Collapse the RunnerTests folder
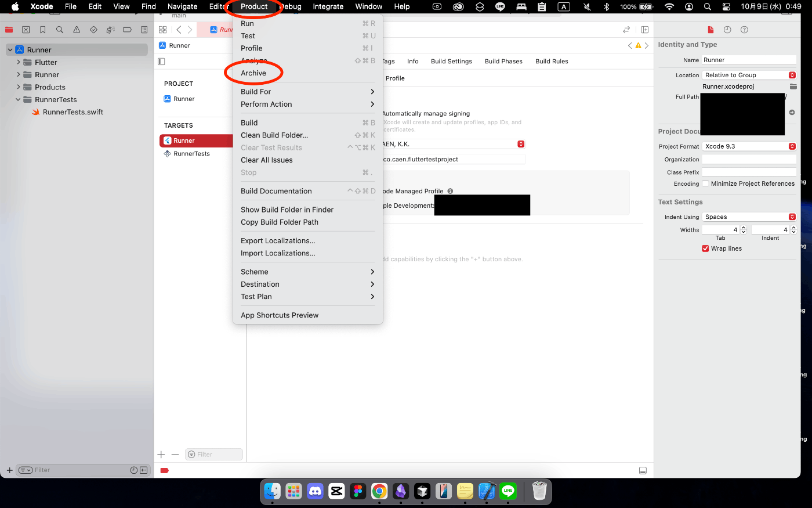The width and height of the screenshot is (812, 508). tap(18, 99)
